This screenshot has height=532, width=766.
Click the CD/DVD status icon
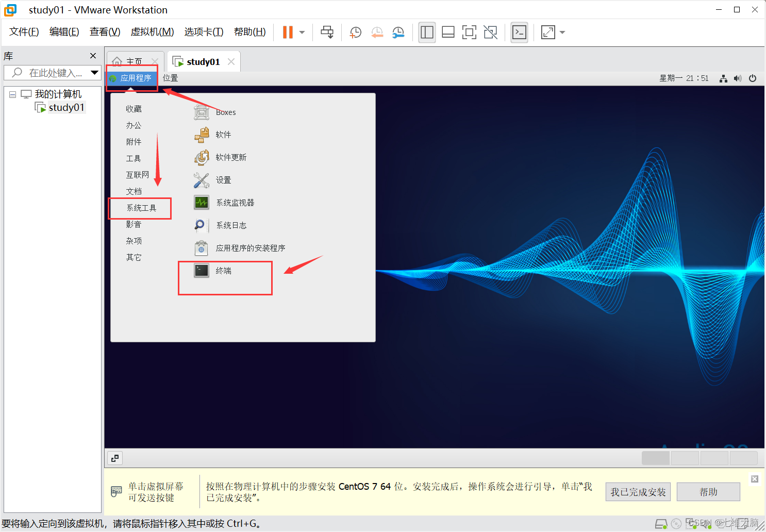[676, 524]
